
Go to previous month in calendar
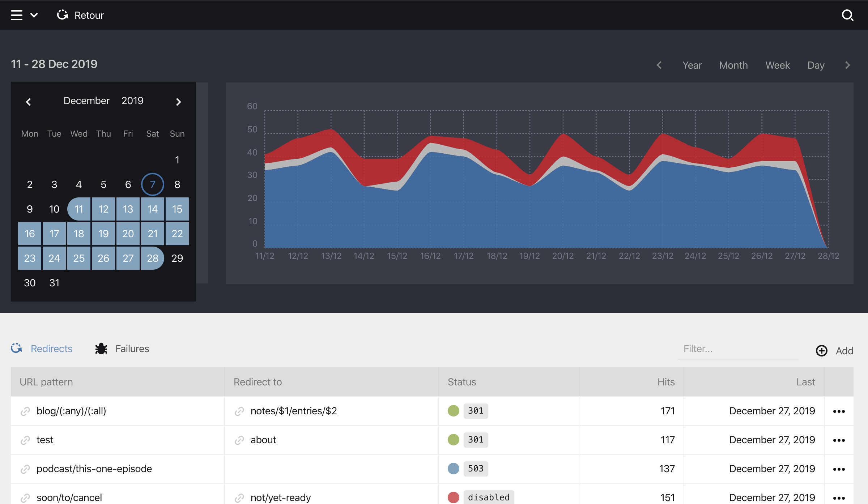[x=29, y=102]
